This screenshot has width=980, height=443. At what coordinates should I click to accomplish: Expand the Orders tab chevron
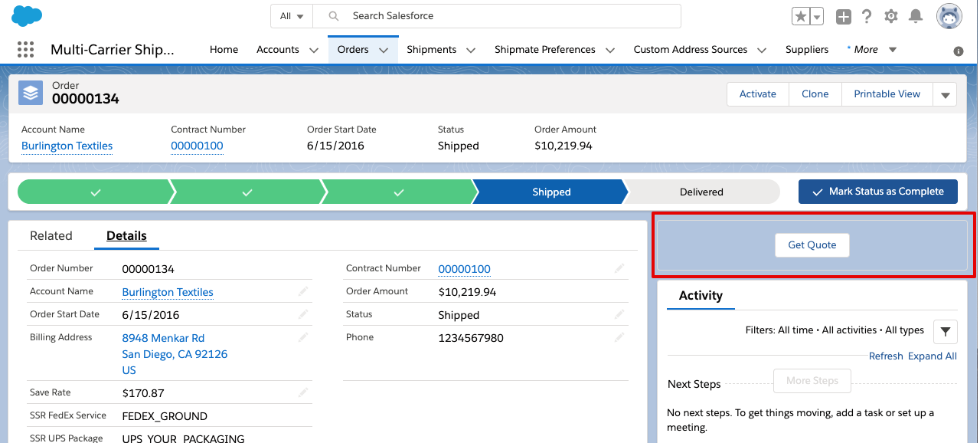coord(383,50)
